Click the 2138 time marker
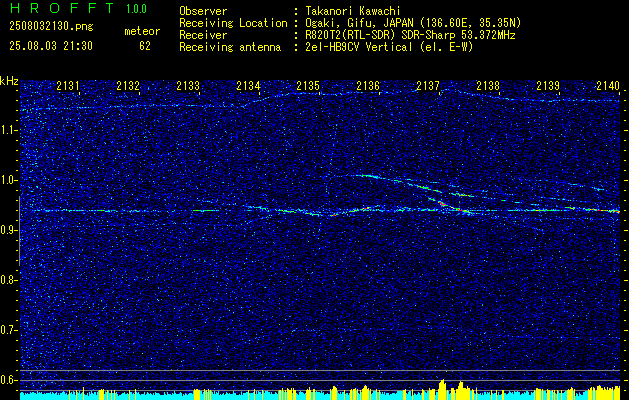This screenshot has width=629, height=400. pos(488,86)
